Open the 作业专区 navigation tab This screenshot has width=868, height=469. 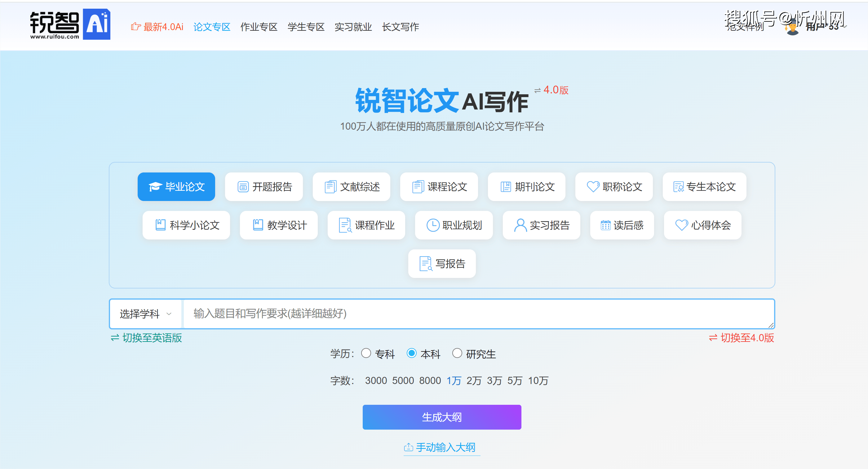tap(259, 27)
